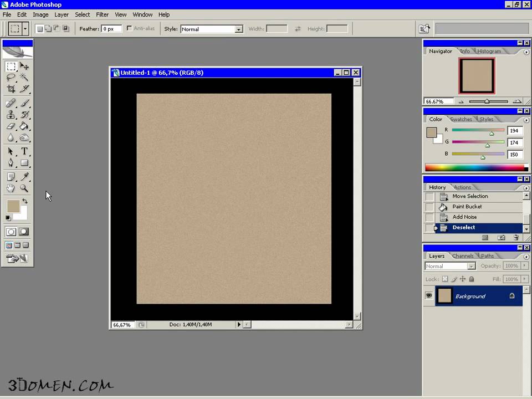Open the Filter menu
532x399 pixels.
102,14
